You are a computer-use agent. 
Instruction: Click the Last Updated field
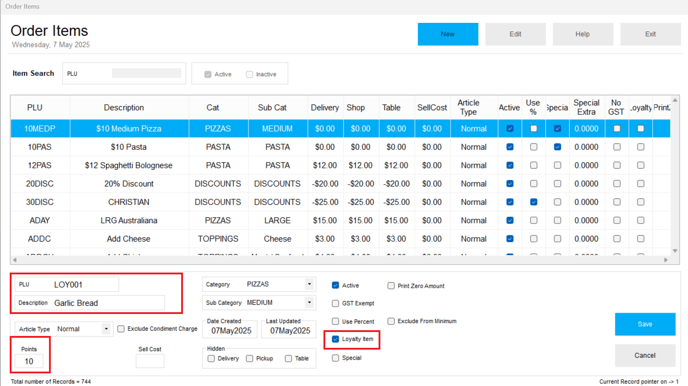[x=290, y=331]
